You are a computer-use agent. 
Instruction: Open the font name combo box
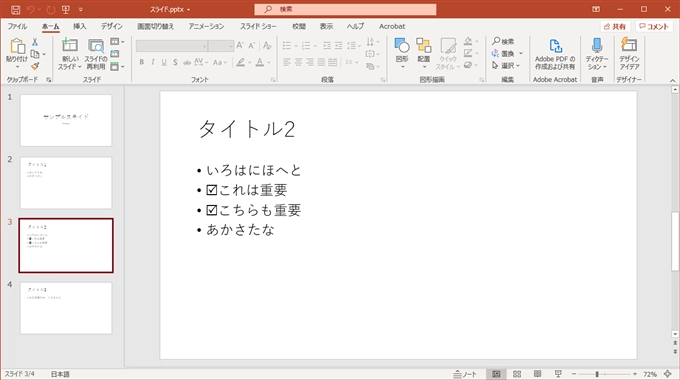pos(172,46)
